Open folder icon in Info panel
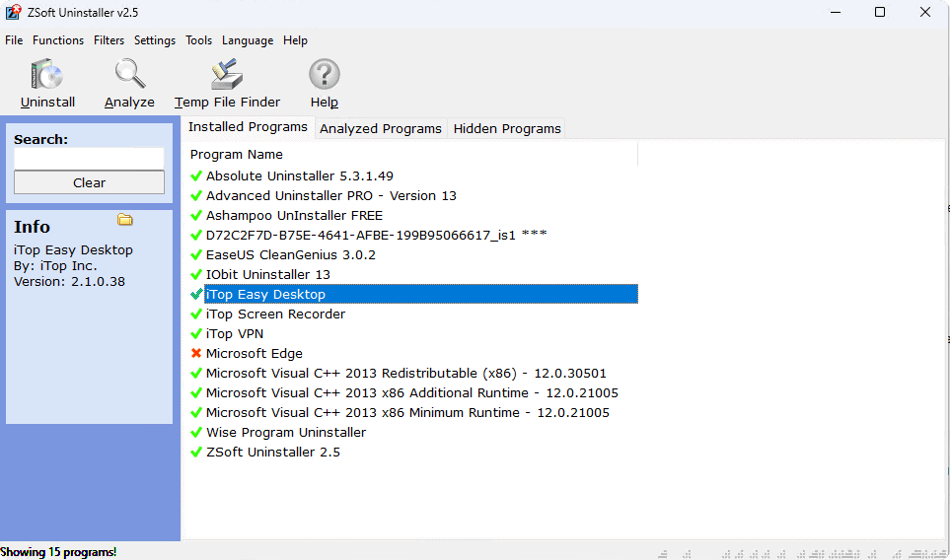Screen dimensions: 950x560 click(x=125, y=219)
